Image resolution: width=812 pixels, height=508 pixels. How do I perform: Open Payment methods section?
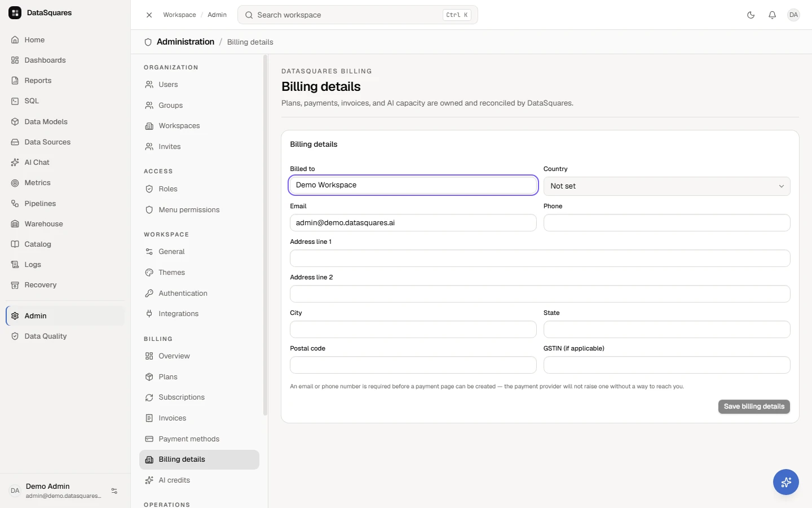click(199, 439)
